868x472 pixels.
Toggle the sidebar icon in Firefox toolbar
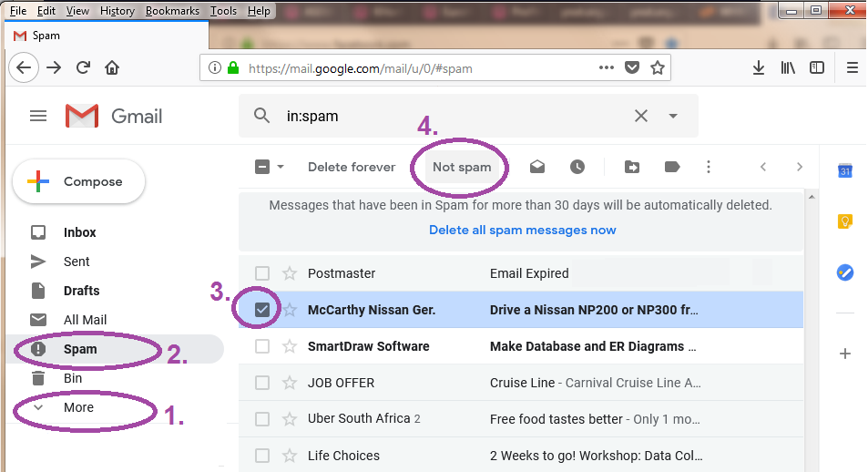pos(817,67)
